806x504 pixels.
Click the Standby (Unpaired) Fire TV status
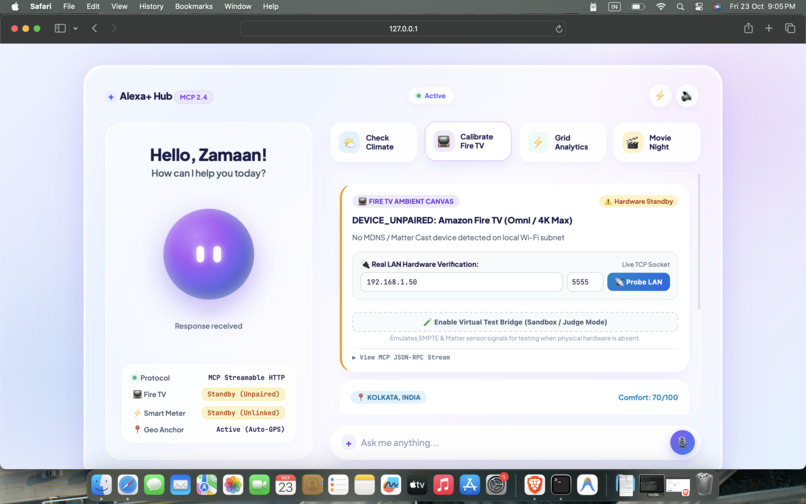click(x=243, y=394)
